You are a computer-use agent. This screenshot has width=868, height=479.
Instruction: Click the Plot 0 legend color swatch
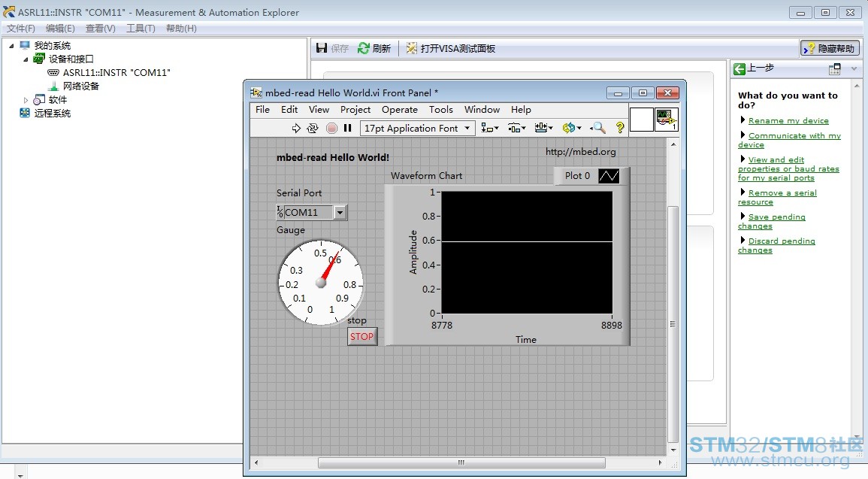609,176
